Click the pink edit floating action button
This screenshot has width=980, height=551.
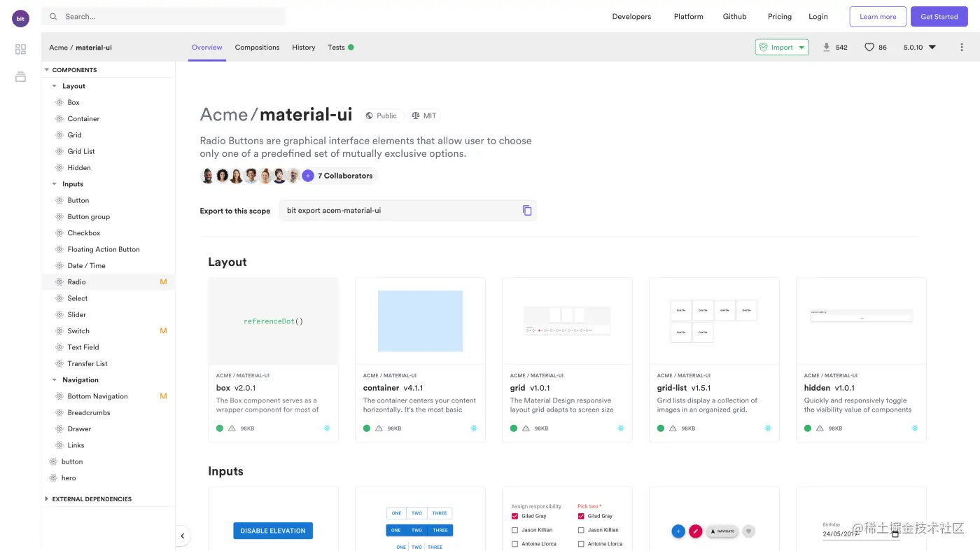coord(696,531)
